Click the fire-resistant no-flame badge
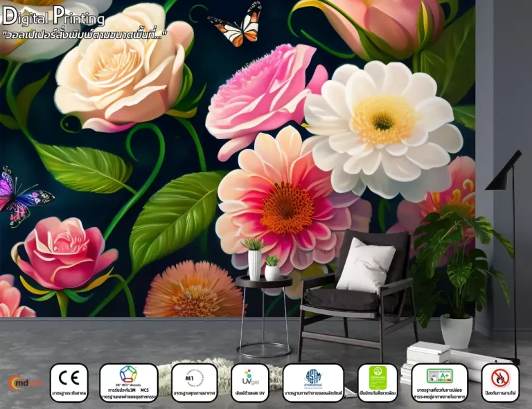Viewport: 532px width, 409px height. coord(499,382)
